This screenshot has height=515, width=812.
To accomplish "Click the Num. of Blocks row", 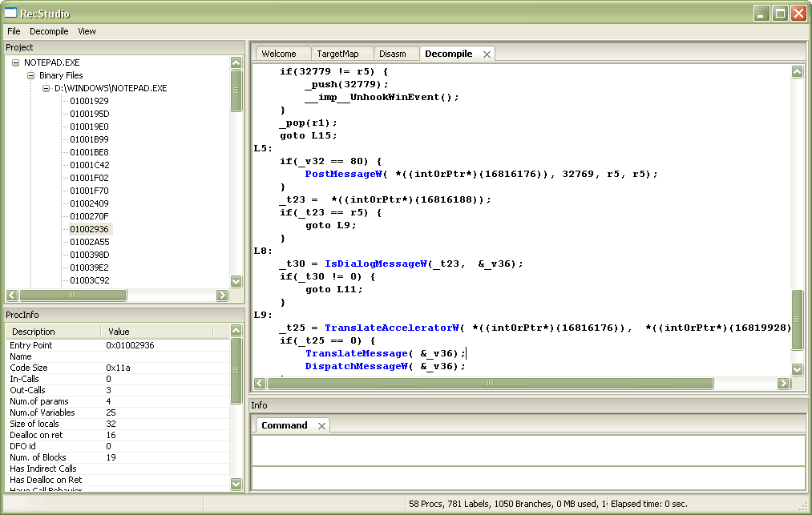I will (x=118, y=457).
